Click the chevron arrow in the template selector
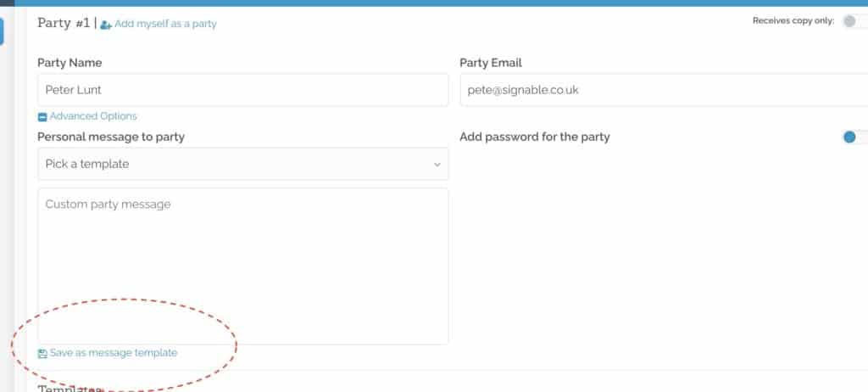The height and width of the screenshot is (392, 868). pos(437,165)
